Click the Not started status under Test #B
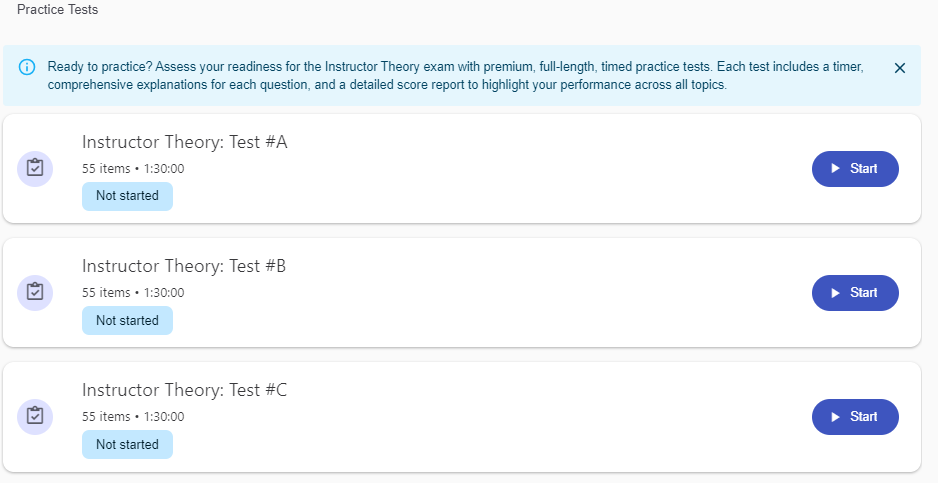This screenshot has width=938, height=483. pyautogui.click(x=127, y=320)
